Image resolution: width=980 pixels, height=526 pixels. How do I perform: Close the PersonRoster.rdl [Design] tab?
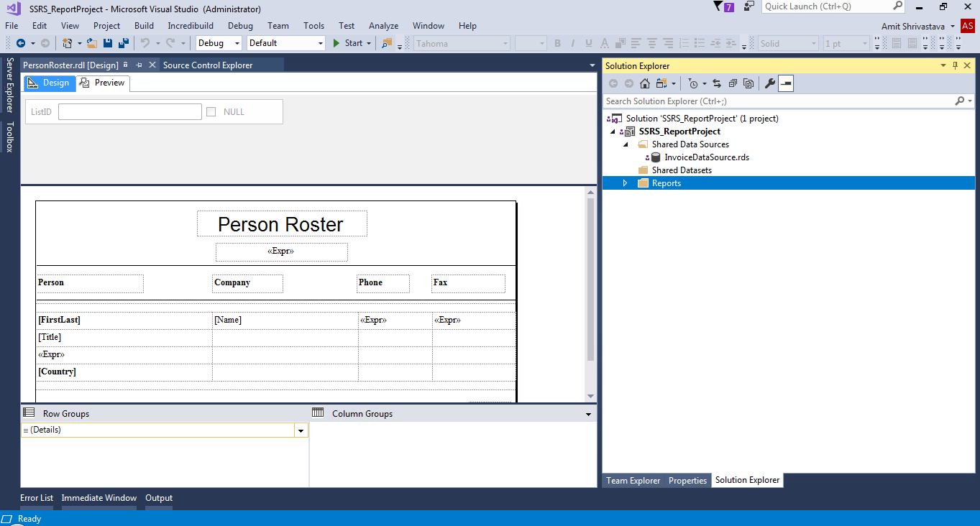point(152,65)
